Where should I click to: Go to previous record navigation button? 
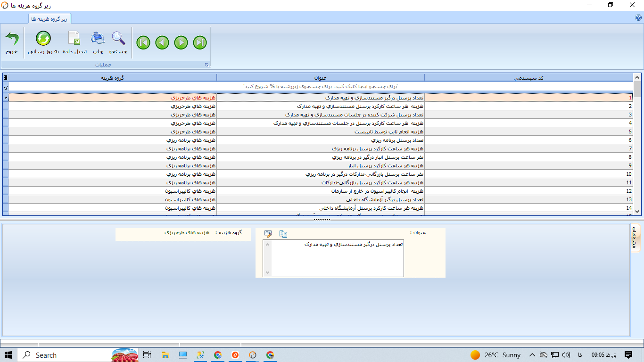[x=162, y=43]
